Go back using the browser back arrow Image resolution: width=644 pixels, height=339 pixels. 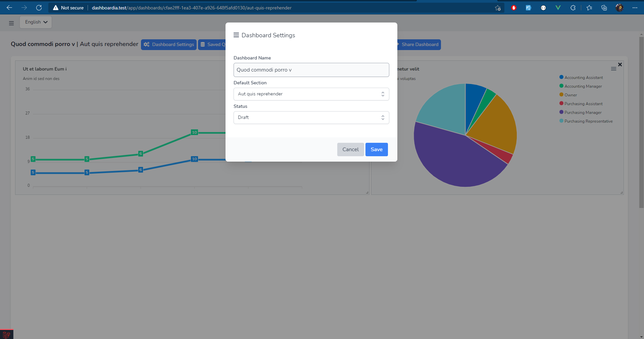9,8
